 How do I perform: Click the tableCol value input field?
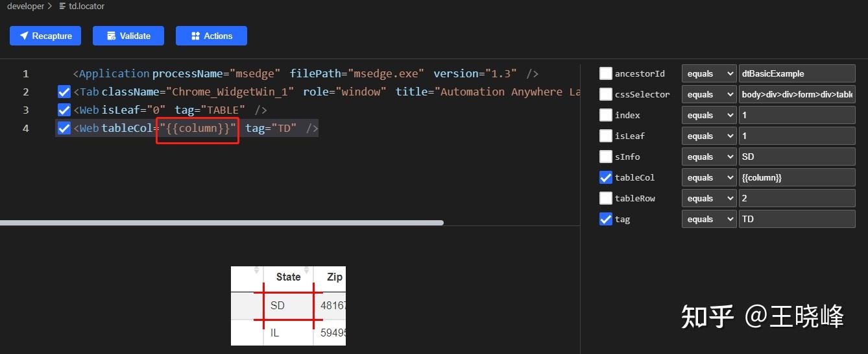(x=797, y=177)
